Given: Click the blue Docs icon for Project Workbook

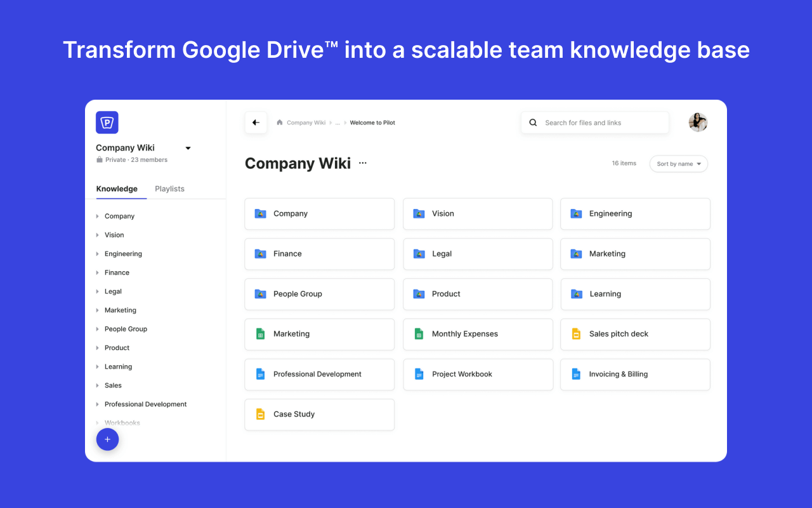Looking at the screenshot, I should pyautogui.click(x=419, y=374).
